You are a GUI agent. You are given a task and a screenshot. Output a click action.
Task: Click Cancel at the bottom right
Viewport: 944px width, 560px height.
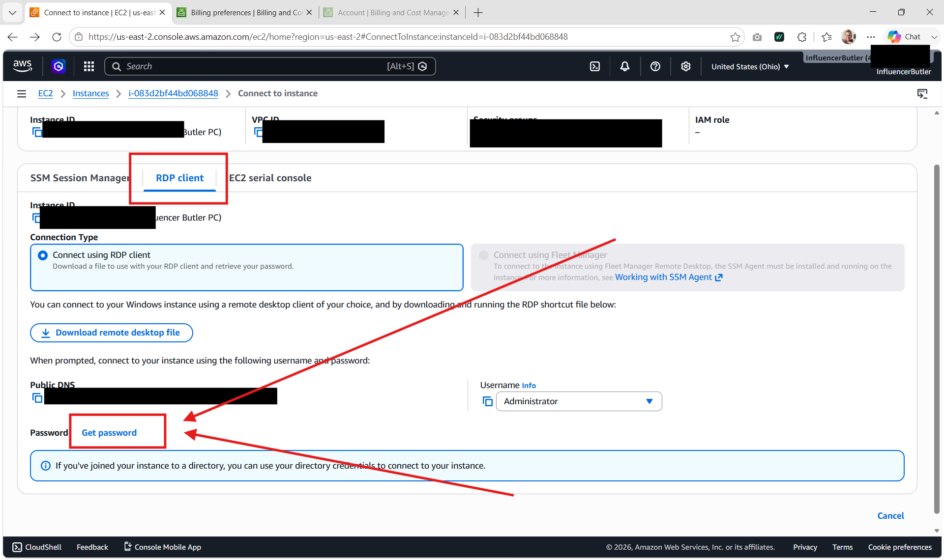(x=890, y=516)
